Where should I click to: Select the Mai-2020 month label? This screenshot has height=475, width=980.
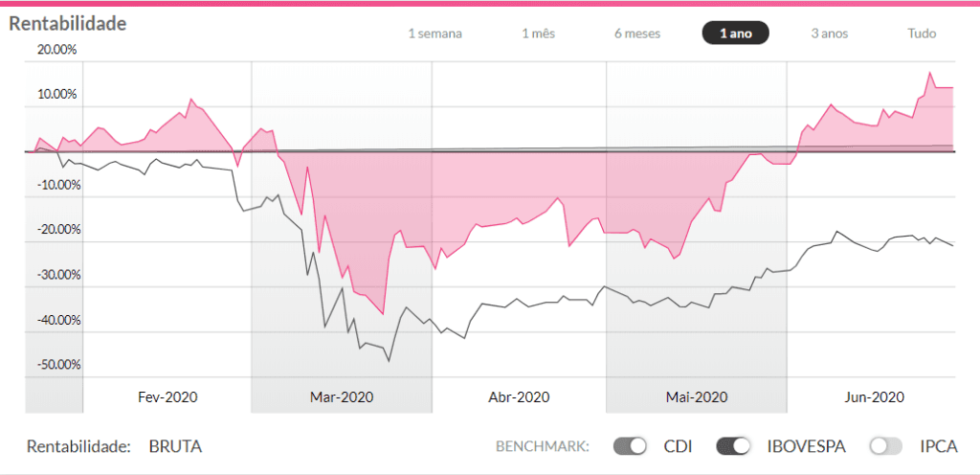pyautogui.click(x=697, y=396)
